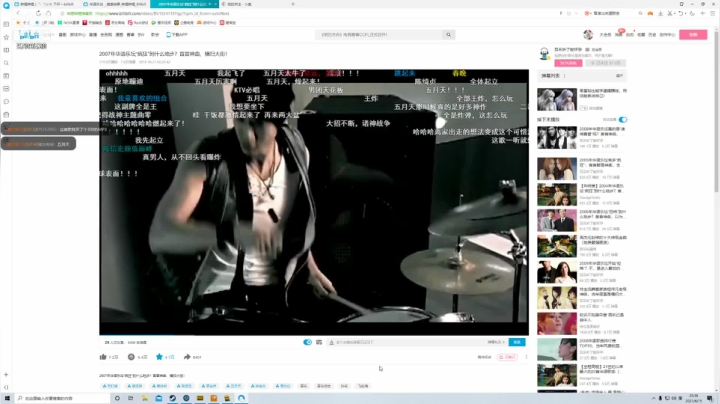Click the first bilibili nav menu item after logo
Viewport: 720px width, 404px height.
pos(62,35)
